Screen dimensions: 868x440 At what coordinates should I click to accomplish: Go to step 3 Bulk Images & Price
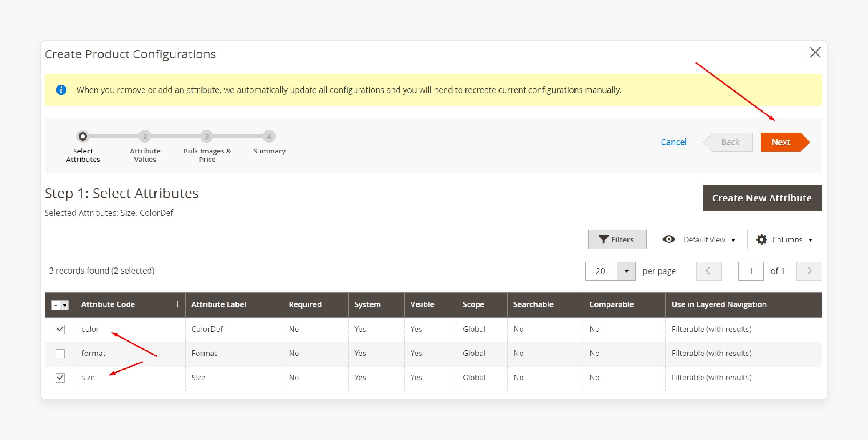point(207,137)
